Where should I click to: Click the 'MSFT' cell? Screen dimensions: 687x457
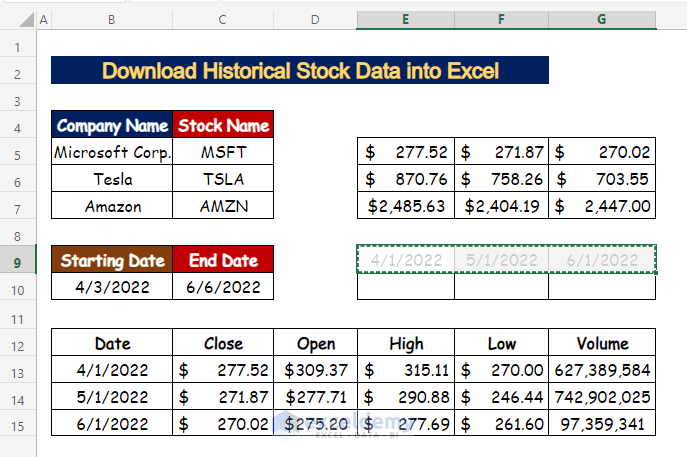pyautogui.click(x=223, y=152)
